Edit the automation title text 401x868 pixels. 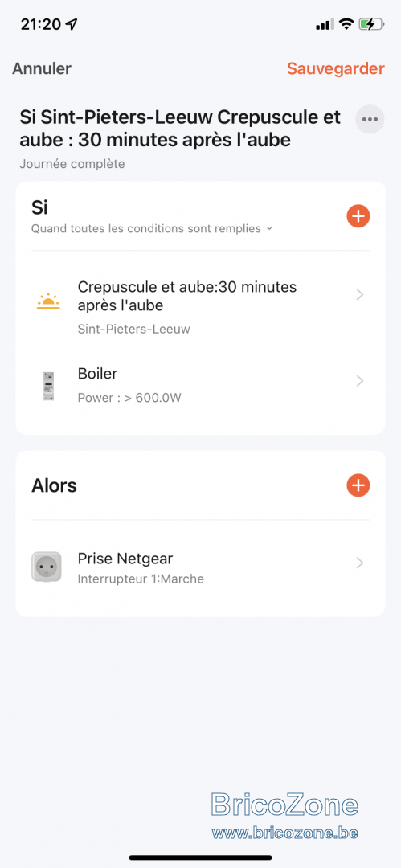(x=181, y=129)
